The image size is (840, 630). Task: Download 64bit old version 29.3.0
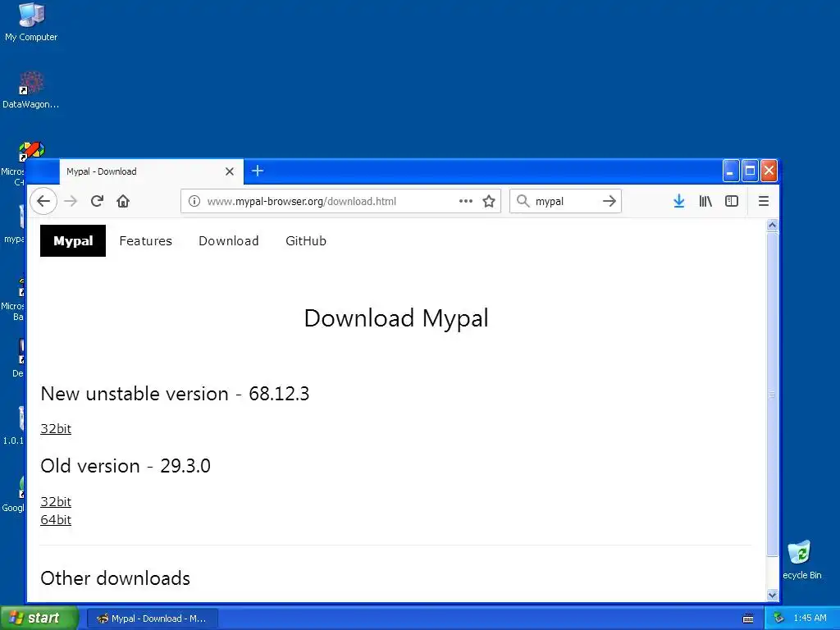point(56,520)
